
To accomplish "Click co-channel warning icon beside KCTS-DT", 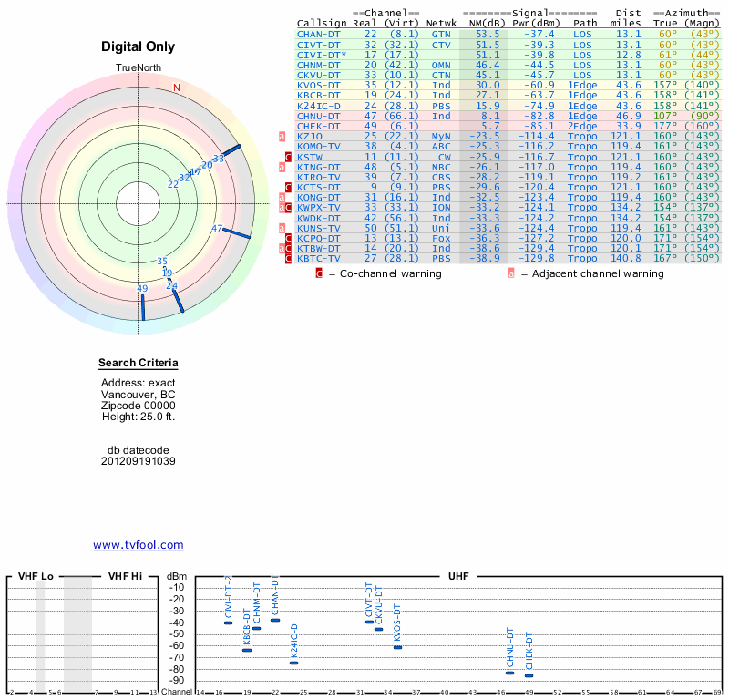I will 289,187.
